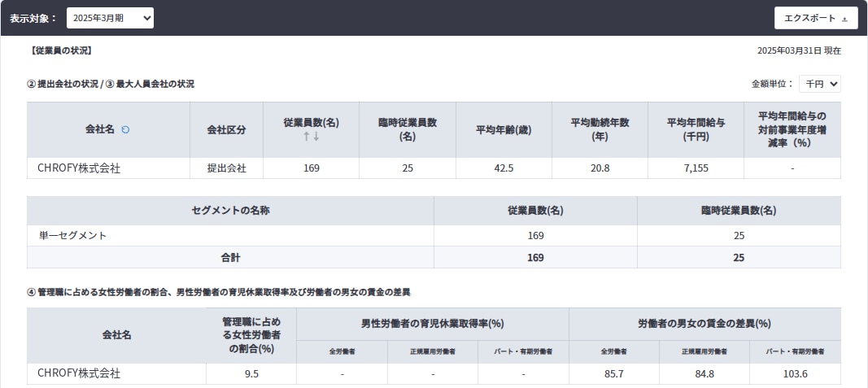The width and height of the screenshot is (868, 388).
Task: Click the 25 value in the 合計 row
Action: coord(739,257)
